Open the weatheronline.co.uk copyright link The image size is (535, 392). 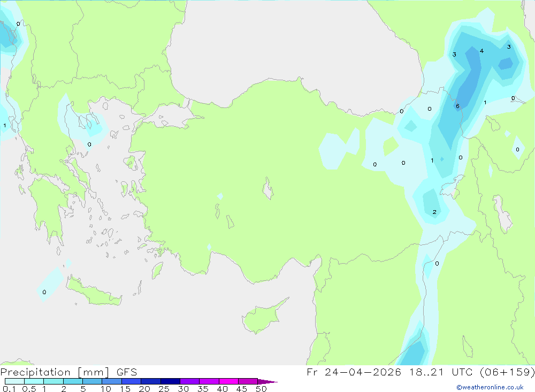[490, 387]
